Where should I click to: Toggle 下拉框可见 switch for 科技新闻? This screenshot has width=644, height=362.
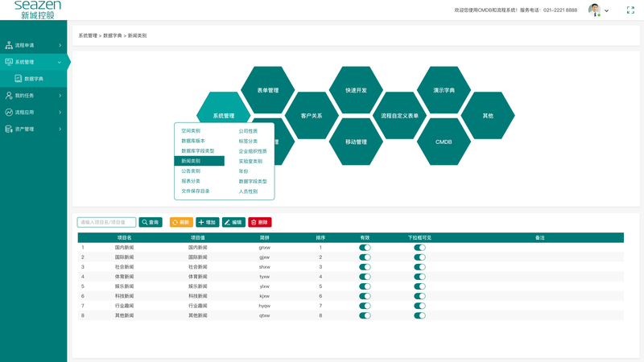[419, 296]
